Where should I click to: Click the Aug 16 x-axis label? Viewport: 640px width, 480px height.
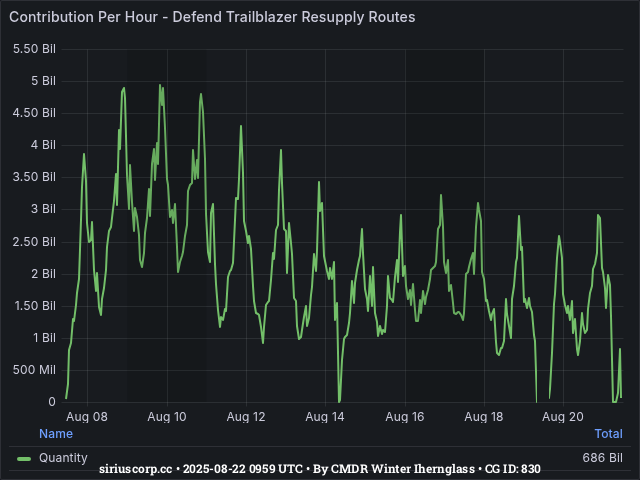click(405, 417)
